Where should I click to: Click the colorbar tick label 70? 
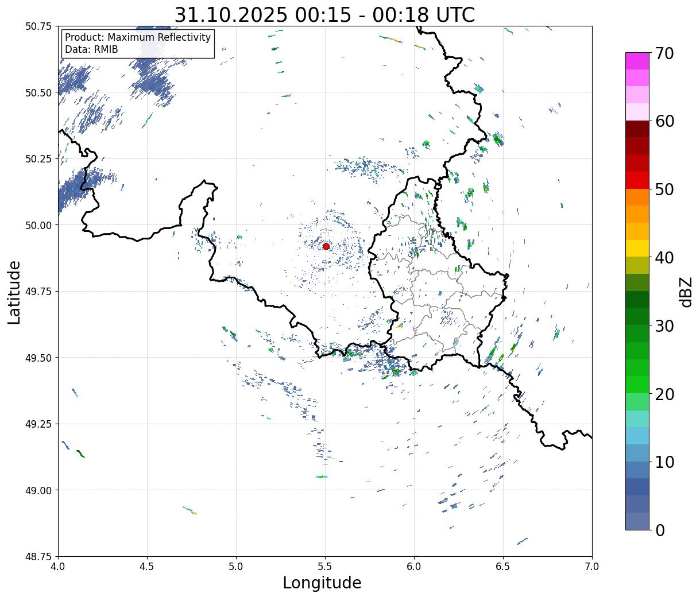664,53
